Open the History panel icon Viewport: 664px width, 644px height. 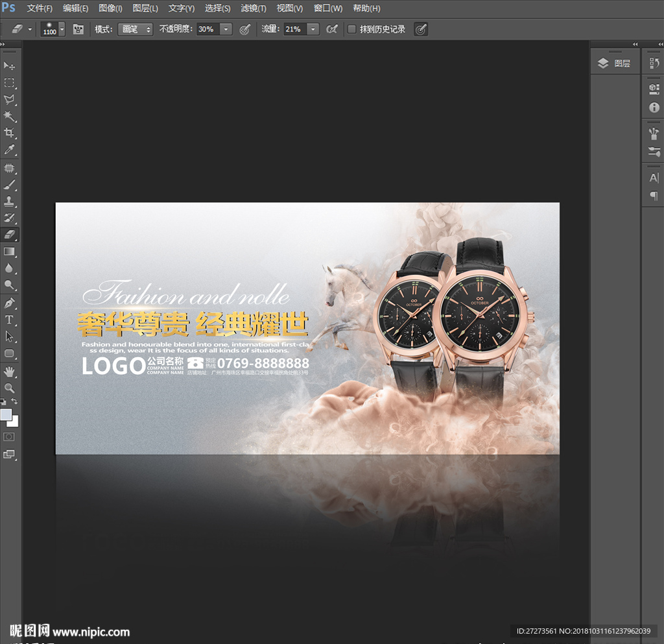tap(654, 64)
